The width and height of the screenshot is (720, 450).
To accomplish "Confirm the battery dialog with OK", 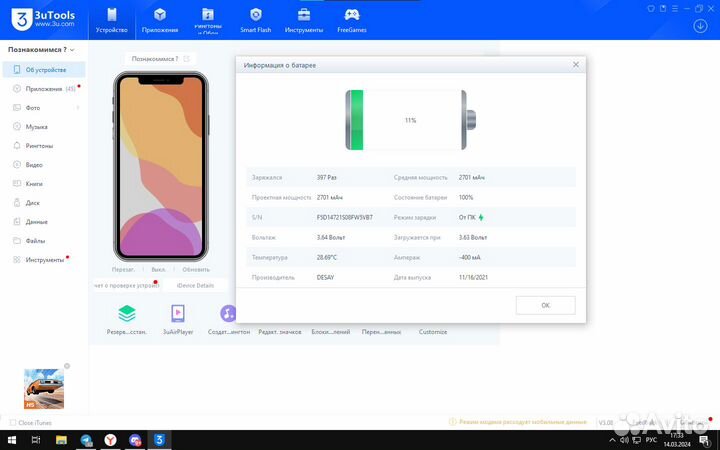I will click(546, 305).
